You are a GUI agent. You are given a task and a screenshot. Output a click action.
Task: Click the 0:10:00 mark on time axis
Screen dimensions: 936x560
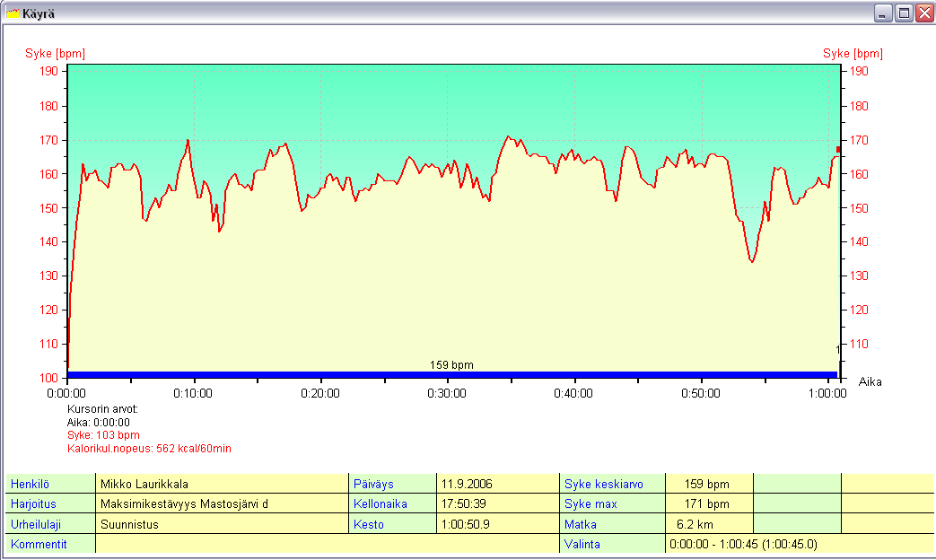pos(193,392)
